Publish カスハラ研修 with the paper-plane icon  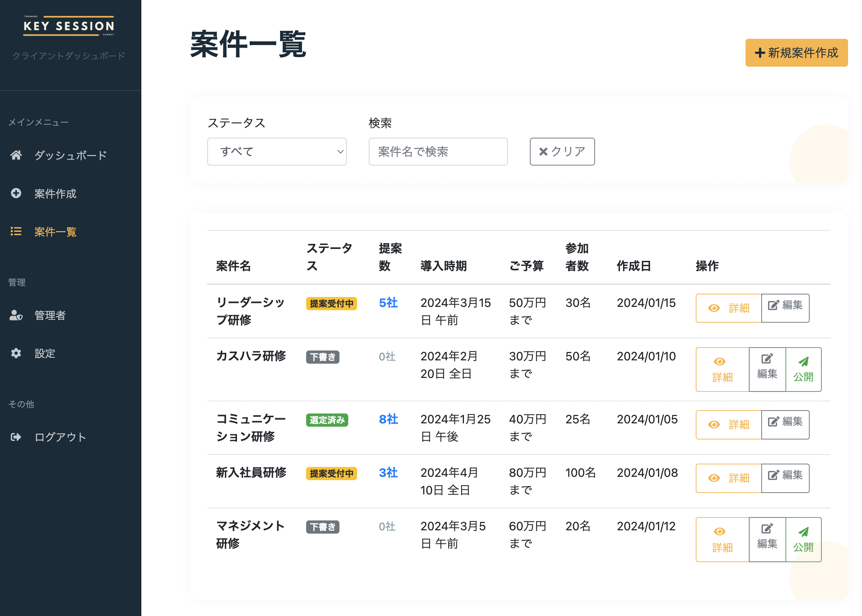[803, 361]
